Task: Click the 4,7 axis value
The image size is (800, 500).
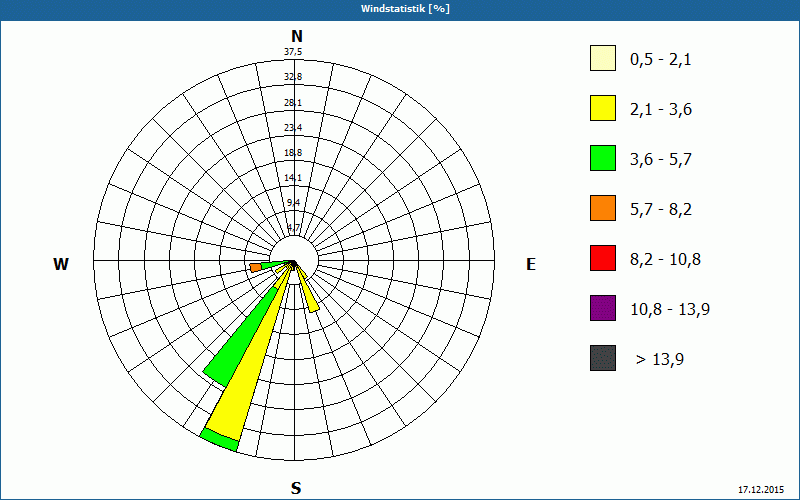Action: tap(294, 228)
